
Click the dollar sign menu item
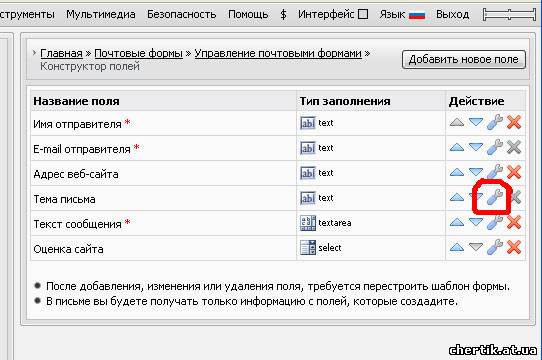283,15
